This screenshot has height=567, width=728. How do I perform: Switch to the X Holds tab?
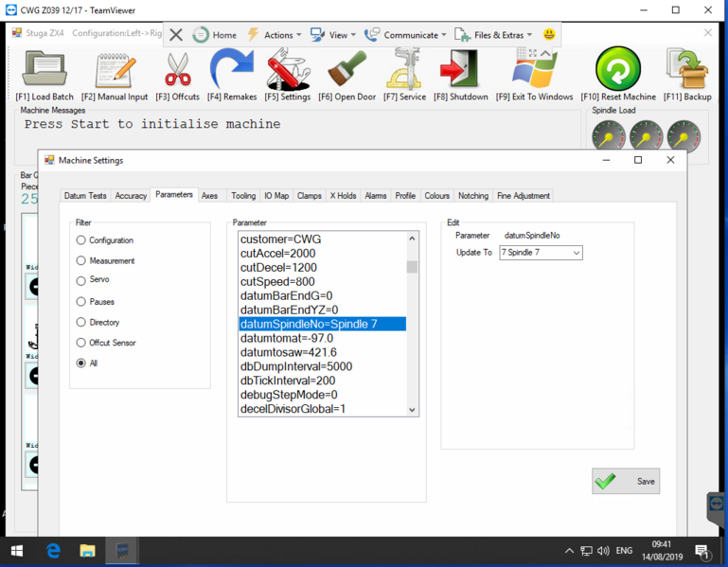(x=343, y=196)
